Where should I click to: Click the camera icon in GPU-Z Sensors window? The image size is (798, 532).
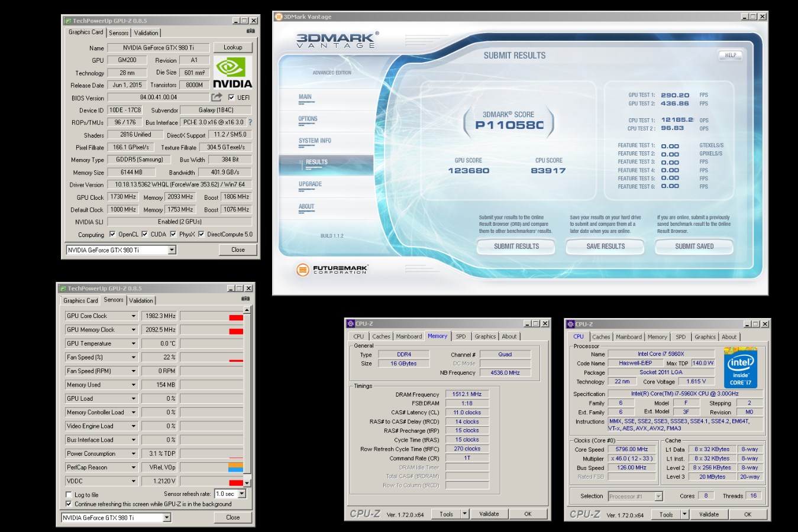tap(245, 299)
